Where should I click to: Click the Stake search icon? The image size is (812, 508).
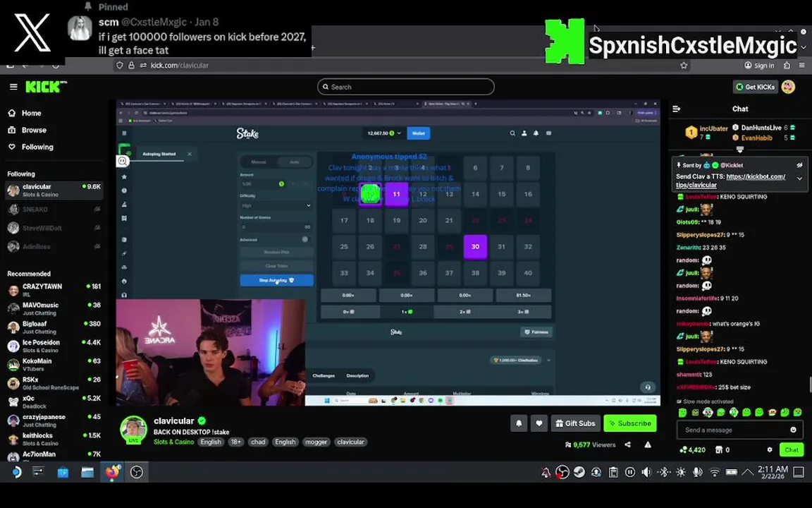(x=512, y=133)
